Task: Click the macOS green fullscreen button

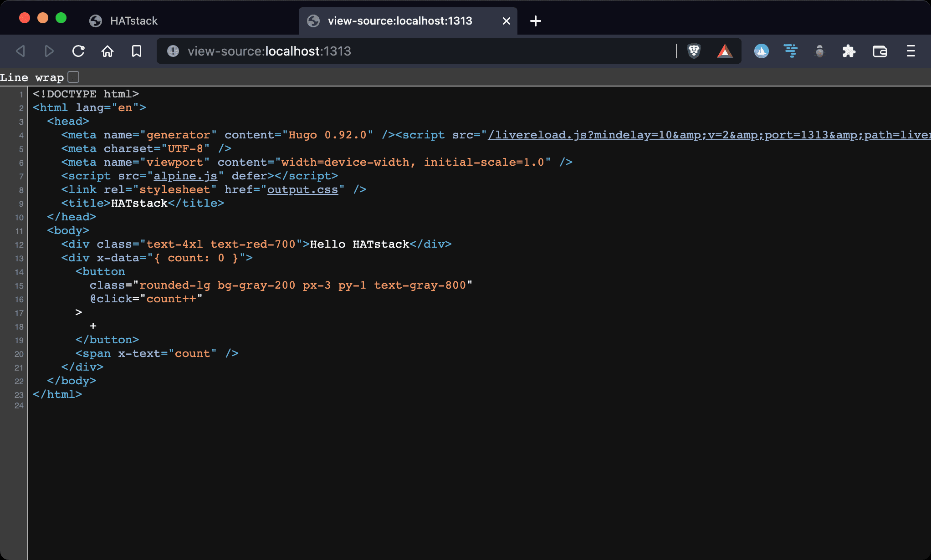Action: (61, 18)
